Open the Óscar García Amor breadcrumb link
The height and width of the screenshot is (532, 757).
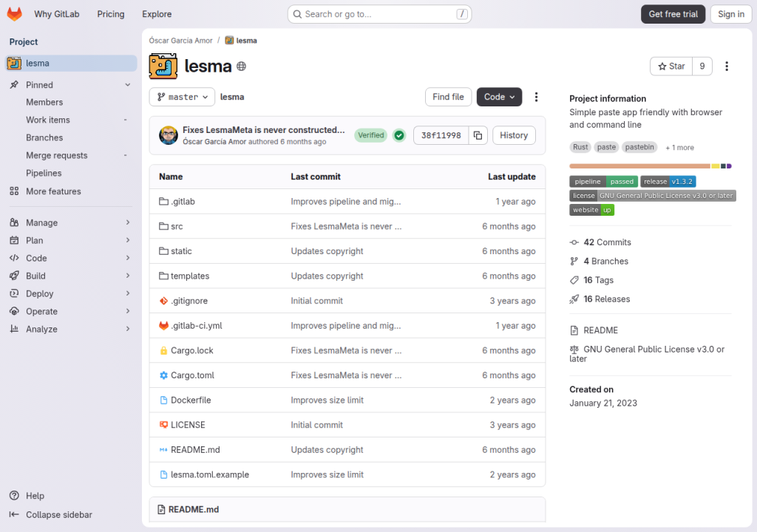coord(180,41)
